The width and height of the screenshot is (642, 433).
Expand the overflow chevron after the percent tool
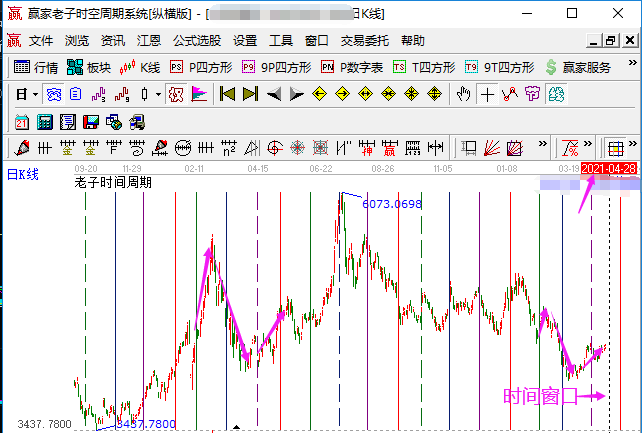click(x=588, y=144)
